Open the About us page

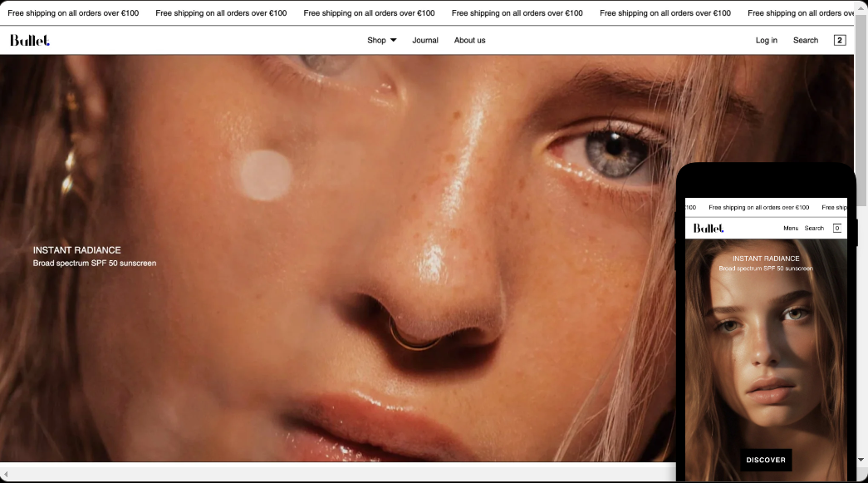coord(469,40)
